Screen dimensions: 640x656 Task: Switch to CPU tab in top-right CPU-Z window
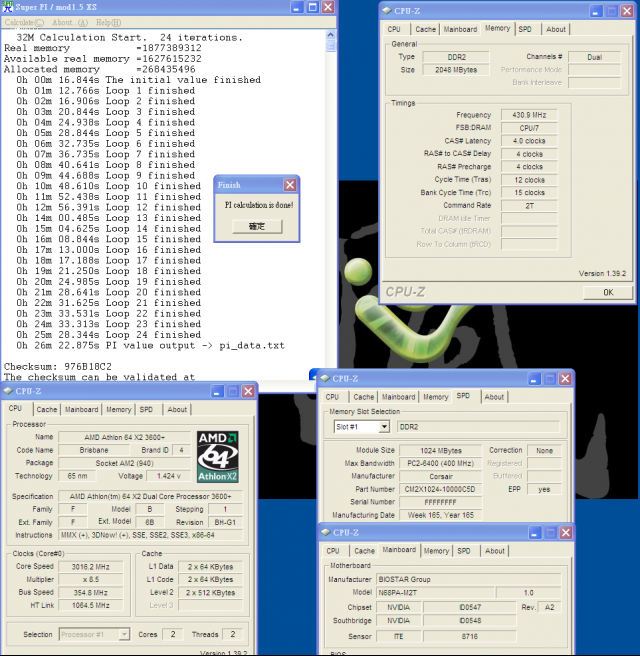pos(394,29)
